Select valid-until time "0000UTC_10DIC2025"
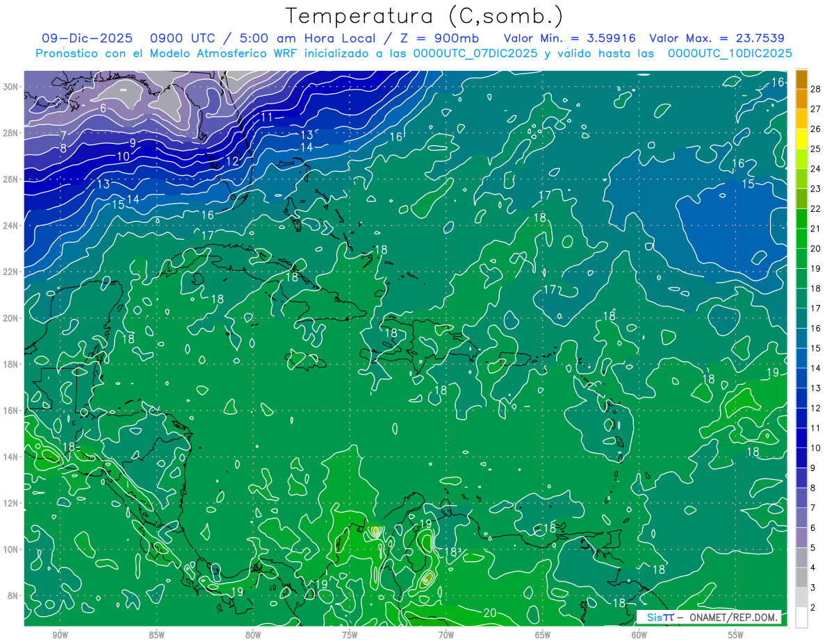 click(730, 53)
